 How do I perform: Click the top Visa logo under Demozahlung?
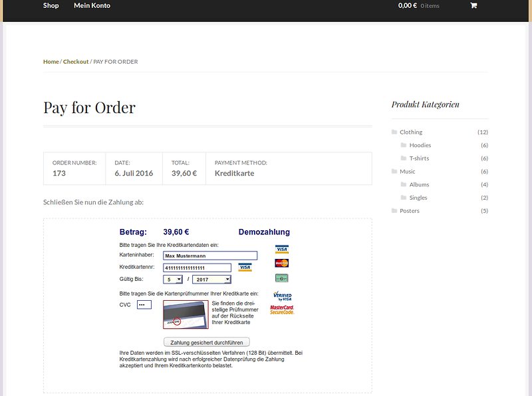[x=281, y=249]
